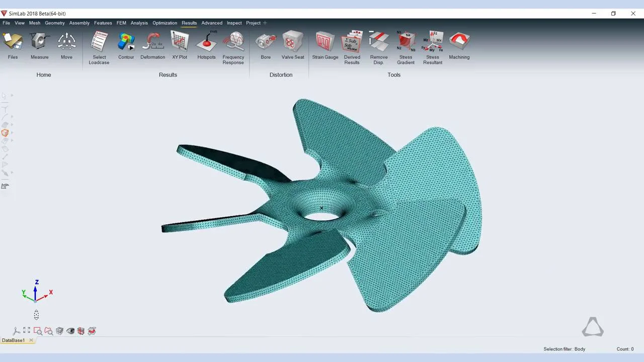Select the Machining tool
The width and height of the screenshot is (644, 362).
pos(459,42)
